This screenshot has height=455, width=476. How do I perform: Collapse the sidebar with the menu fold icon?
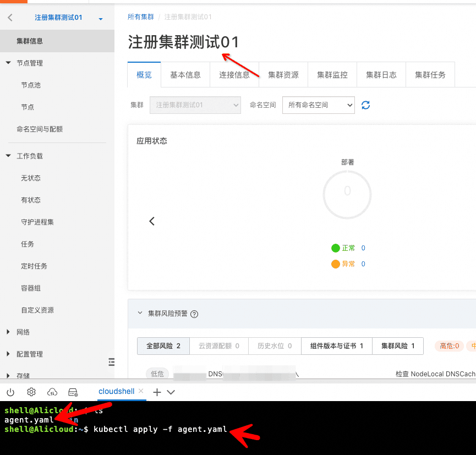[111, 361]
